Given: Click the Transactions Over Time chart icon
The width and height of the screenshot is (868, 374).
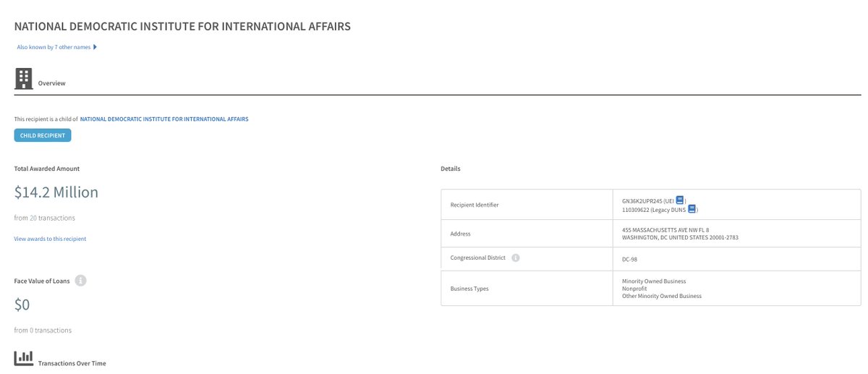Looking at the screenshot, I should click(x=24, y=357).
